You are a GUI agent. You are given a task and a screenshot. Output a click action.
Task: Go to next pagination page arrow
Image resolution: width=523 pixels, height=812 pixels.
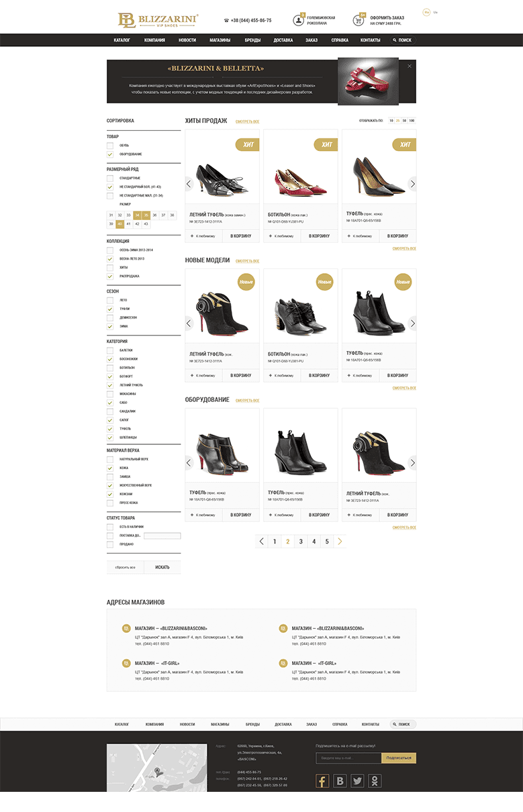coord(340,541)
